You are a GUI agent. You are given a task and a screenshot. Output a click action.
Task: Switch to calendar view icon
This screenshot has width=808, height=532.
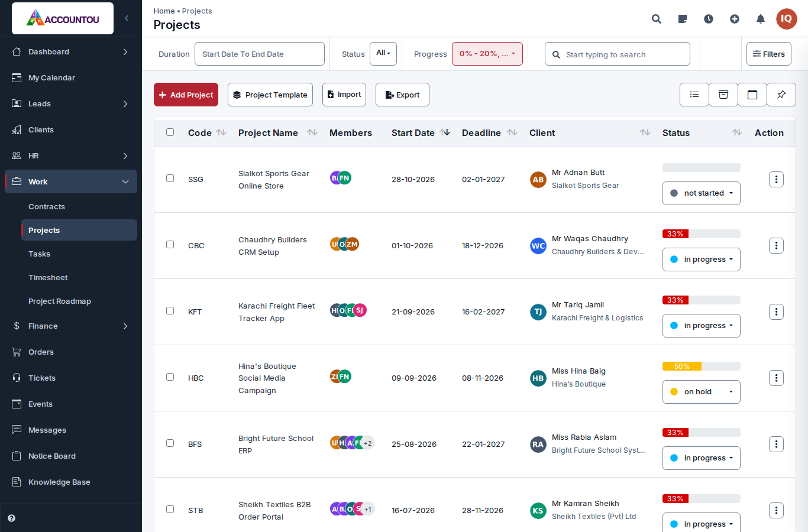click(752, 95)
